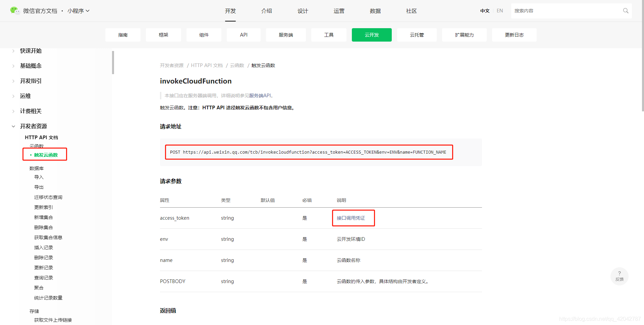This screenshot has width=644, height=325.
Task: Open 迁移状态查询 in sidebar
Action: click(x=48, y=197)
